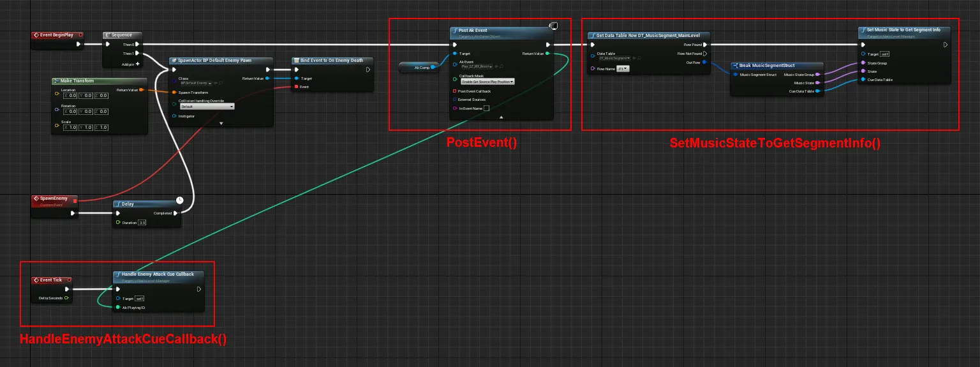Click the Music Segment Struct input pin
Screen dimensions: 980x367
point(736,75)
